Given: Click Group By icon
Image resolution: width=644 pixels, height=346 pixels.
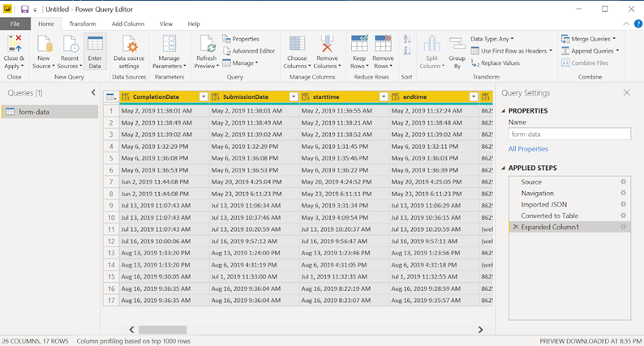Looking at the screenshot, I should [457, 44].
